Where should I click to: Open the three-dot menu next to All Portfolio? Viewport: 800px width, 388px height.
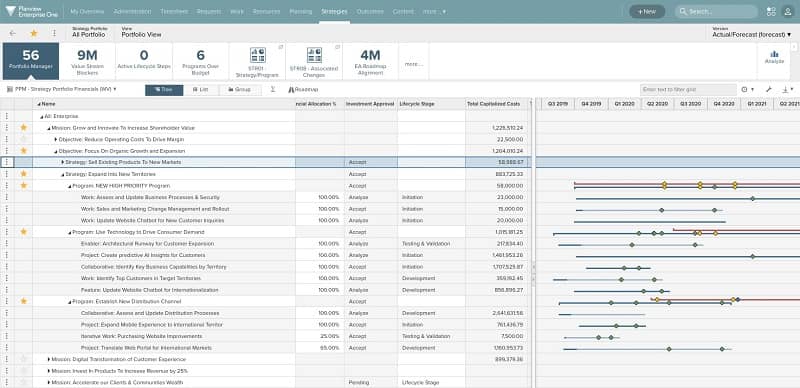(x=54, y=33)
